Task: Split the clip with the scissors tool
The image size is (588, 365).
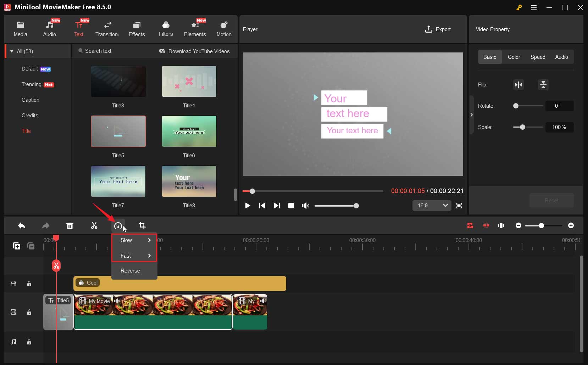Action: (x=94, y=226)
